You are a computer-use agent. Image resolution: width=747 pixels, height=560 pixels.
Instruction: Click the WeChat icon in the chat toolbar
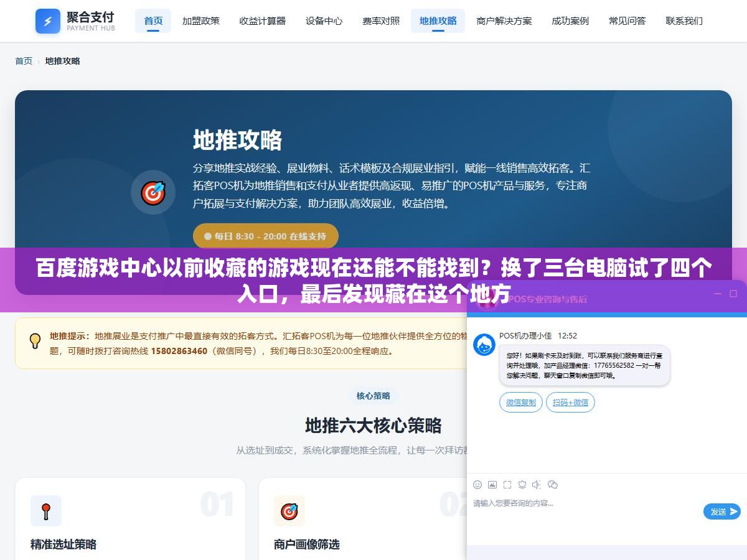pos(553,485)
